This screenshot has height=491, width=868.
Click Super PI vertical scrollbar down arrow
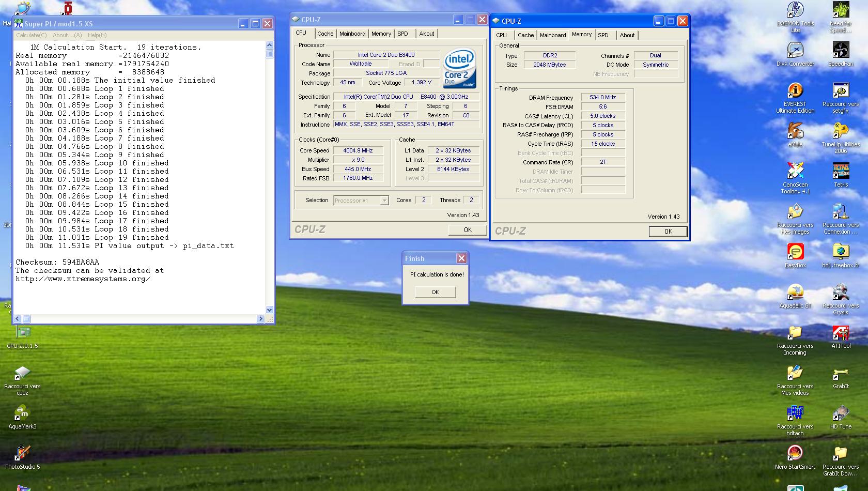tap(269, 310)
